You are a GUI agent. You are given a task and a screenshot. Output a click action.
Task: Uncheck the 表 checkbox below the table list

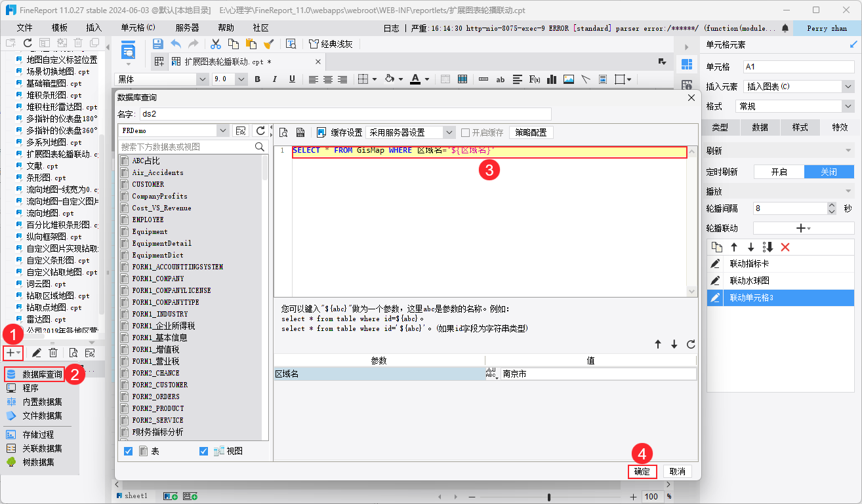pos(129,451)
